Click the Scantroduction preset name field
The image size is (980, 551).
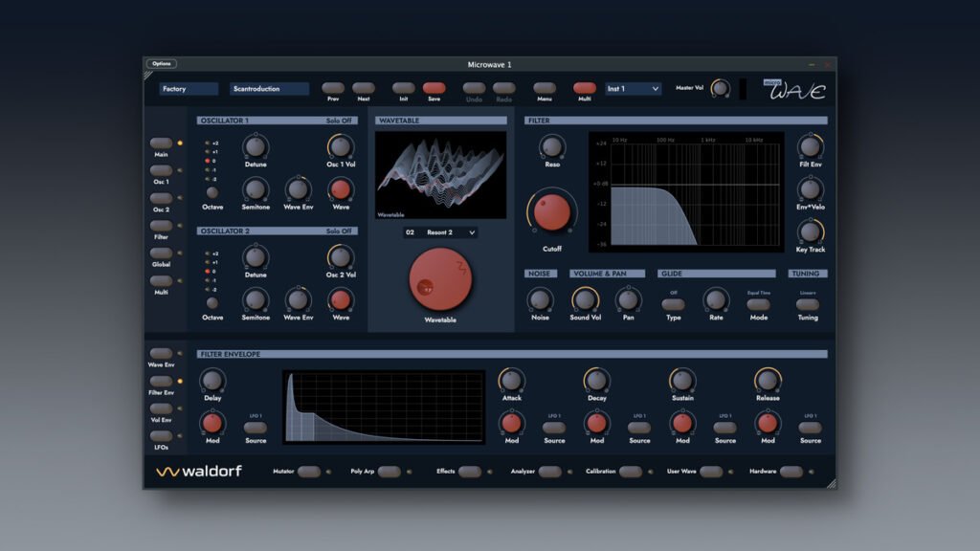(x=269, y=89)
